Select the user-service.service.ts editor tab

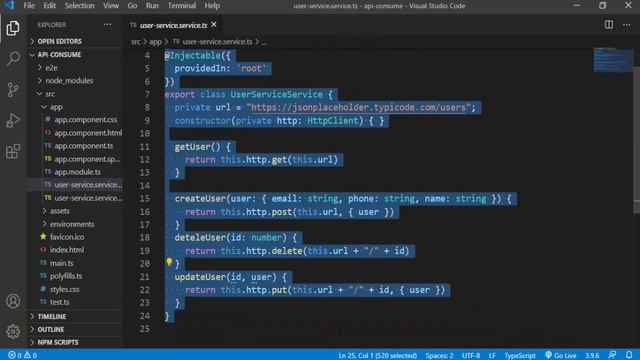pos(173,25)
